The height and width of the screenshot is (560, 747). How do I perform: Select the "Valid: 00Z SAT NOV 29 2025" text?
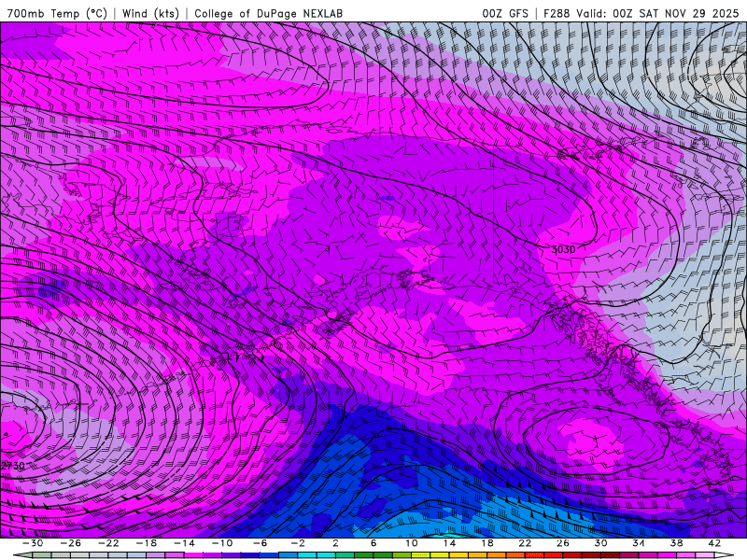point(657,13)
